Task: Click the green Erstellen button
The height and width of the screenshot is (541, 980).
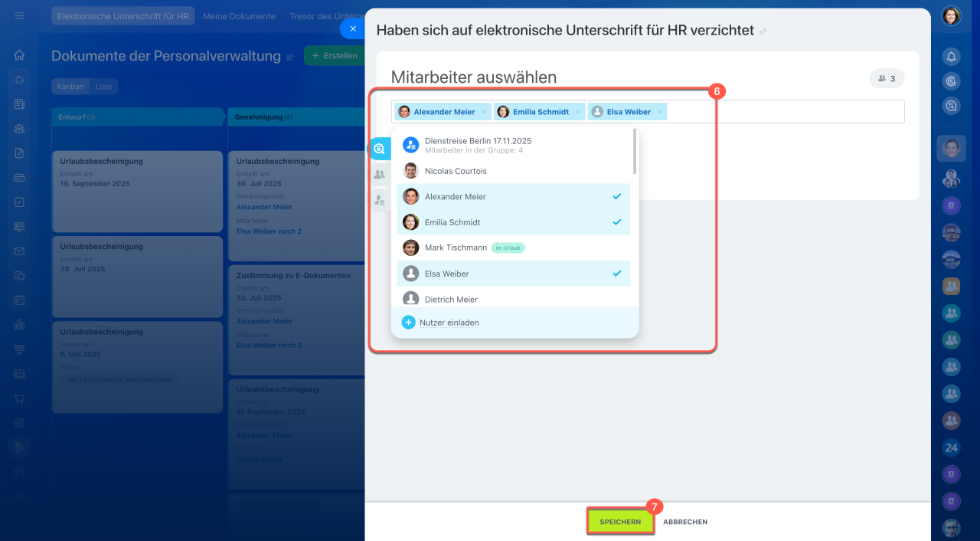Action: (334, 56)
